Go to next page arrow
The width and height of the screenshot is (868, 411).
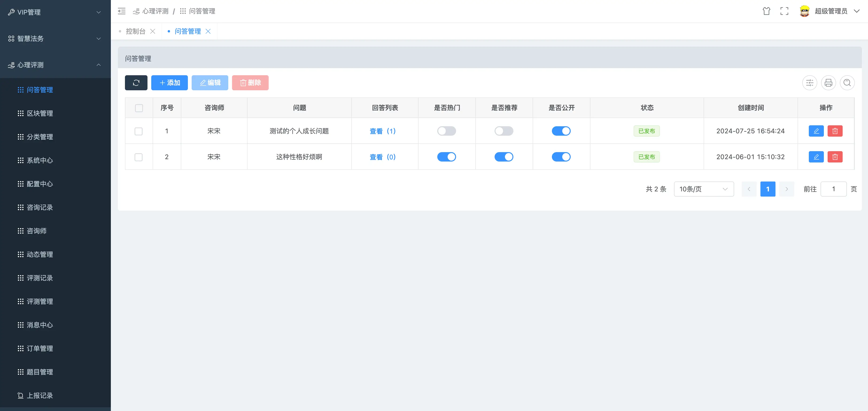pos(787,189)
